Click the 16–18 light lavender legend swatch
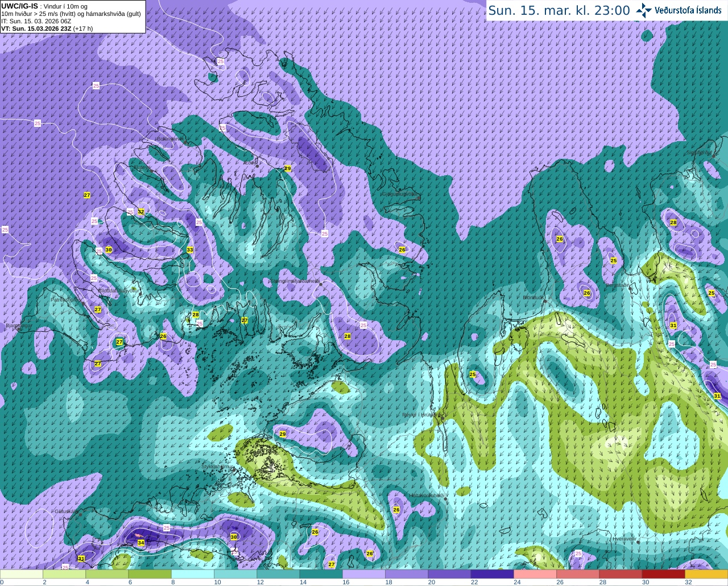728x586 pixels. (364, 574)
